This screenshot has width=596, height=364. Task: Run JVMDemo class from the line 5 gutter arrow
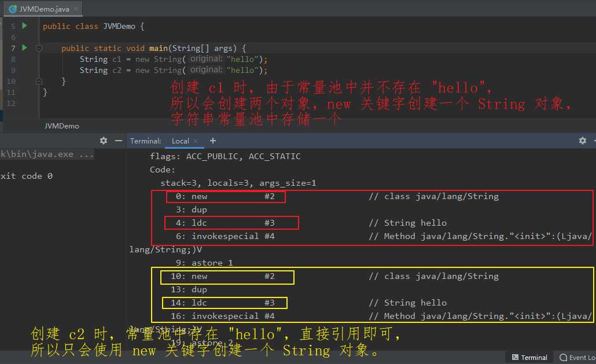pyautogui.click(x=25, y=26)
